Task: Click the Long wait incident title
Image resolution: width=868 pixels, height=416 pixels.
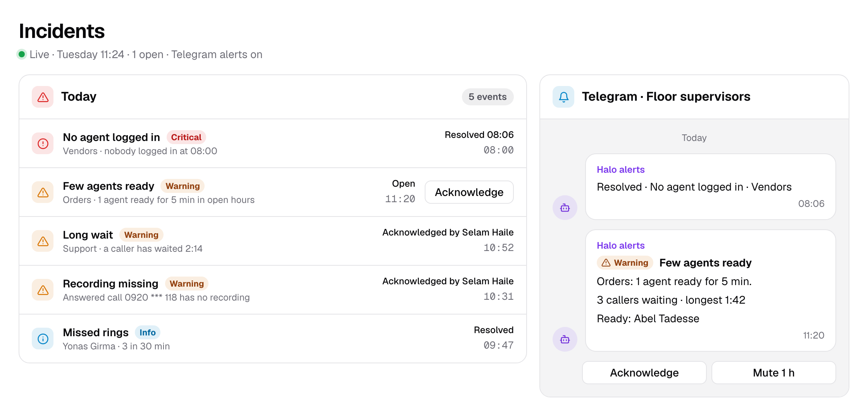Action: [88, 235]
